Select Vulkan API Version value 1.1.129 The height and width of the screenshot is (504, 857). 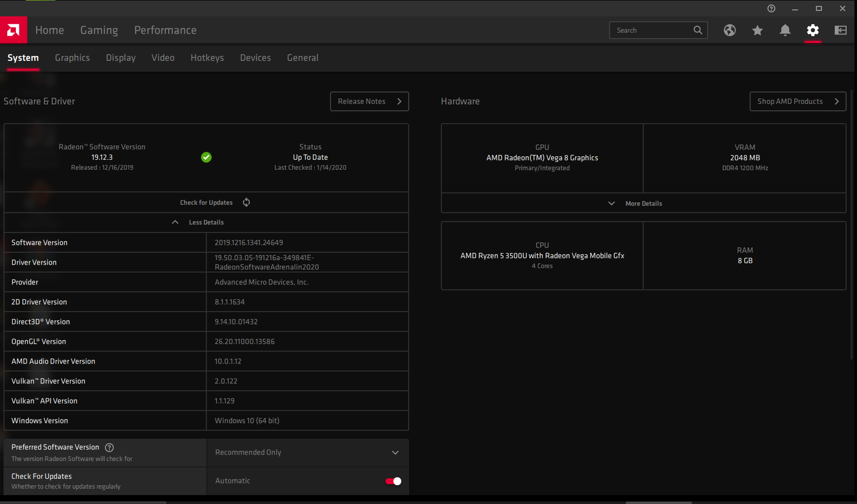[x=225, y=401]
